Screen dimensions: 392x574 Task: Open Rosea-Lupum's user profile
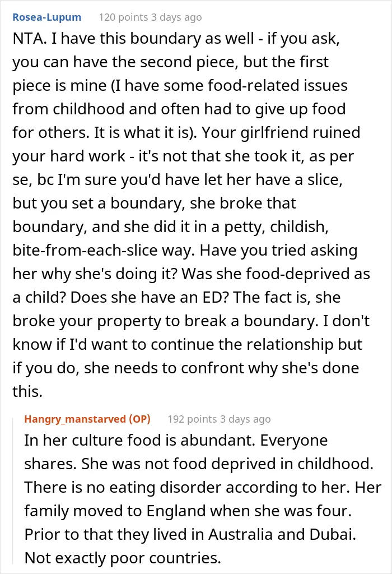(47, 17)
